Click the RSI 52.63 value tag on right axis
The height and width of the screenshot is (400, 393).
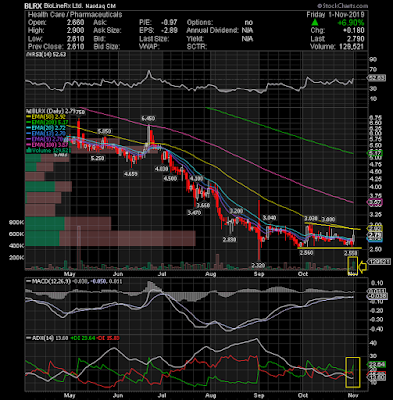[x=377, y=78]
